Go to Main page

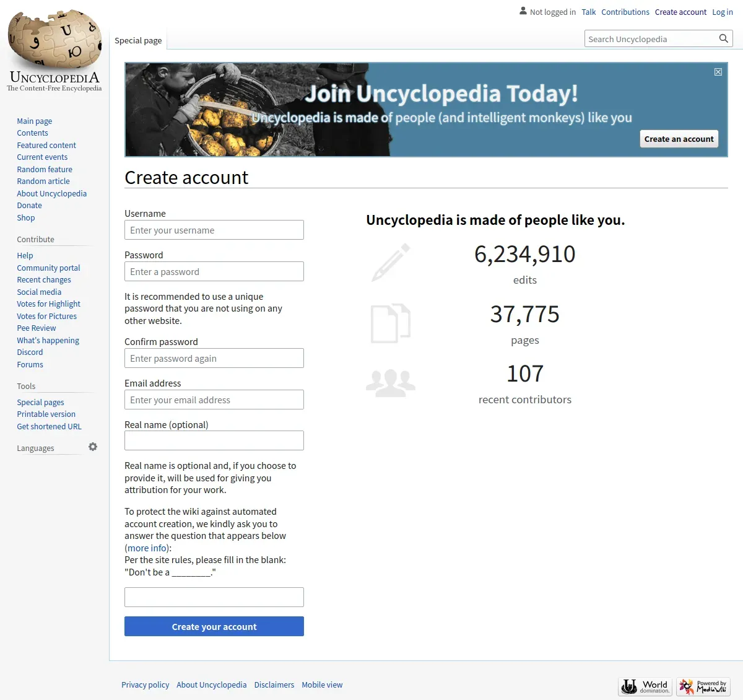click(35, 121)
